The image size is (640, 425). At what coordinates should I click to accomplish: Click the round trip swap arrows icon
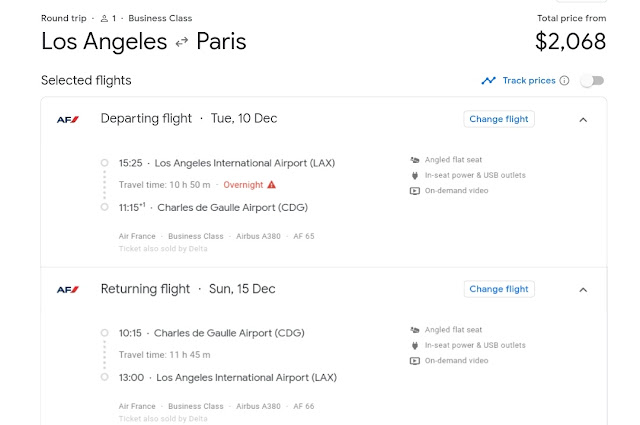point(182,42)
